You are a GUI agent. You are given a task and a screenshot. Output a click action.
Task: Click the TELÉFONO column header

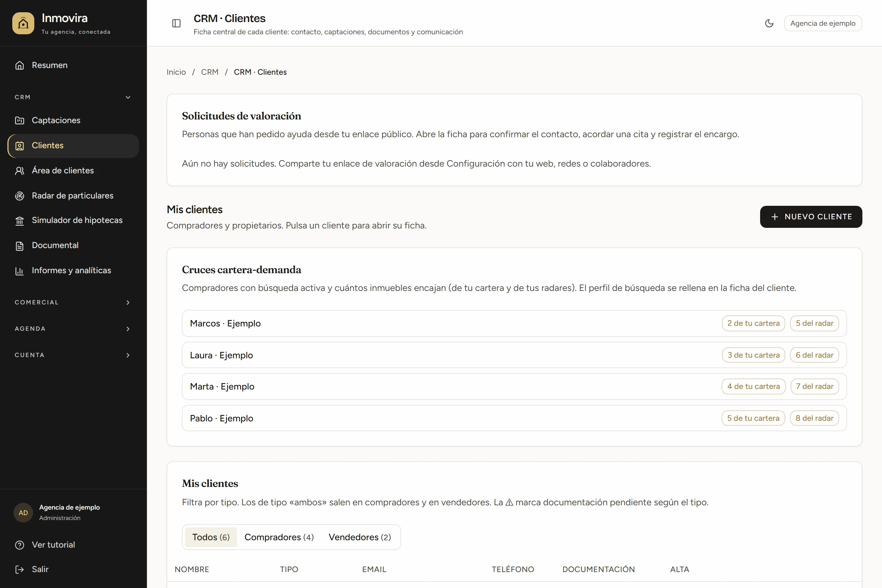[513, 569]
